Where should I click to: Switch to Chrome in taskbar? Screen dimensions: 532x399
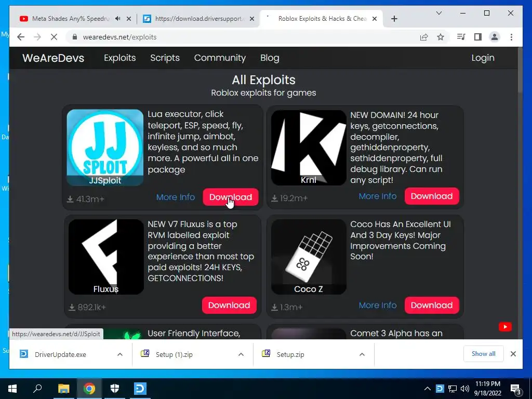point(89,389)
